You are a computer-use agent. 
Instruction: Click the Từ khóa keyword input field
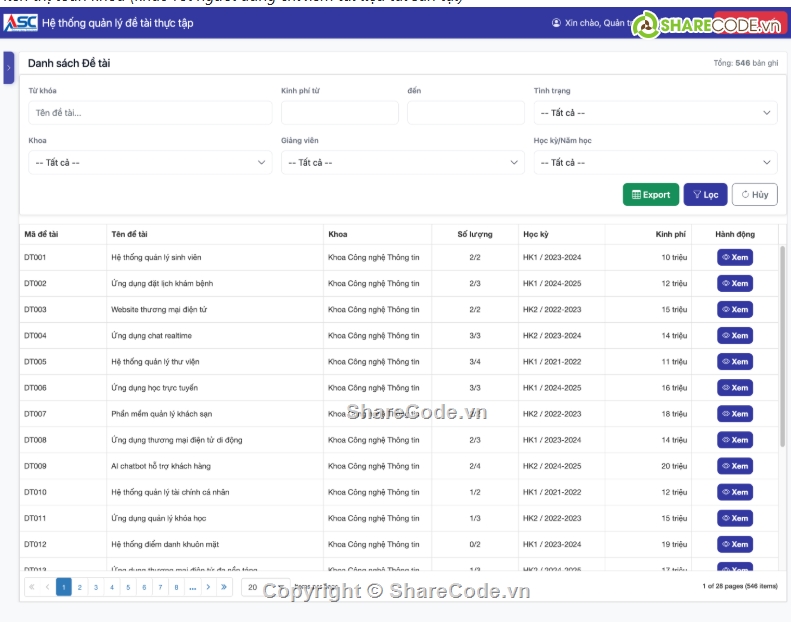click(150, 113)
